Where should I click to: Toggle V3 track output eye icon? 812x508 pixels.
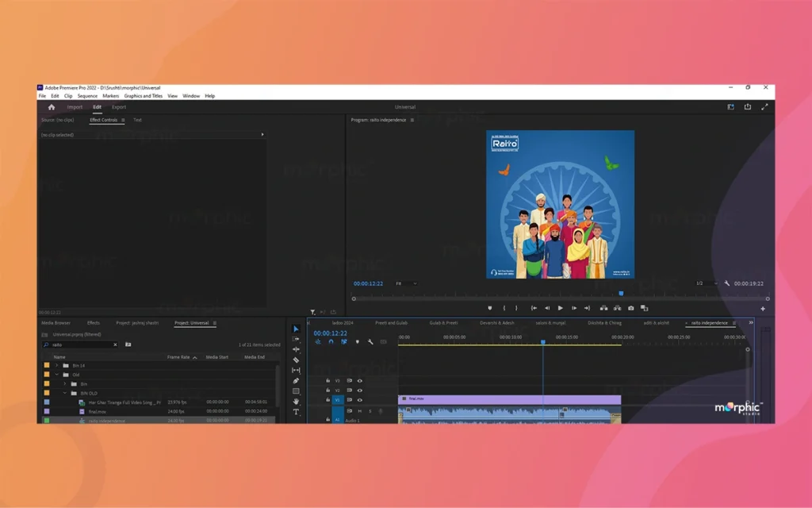click(x=359, y=381)
